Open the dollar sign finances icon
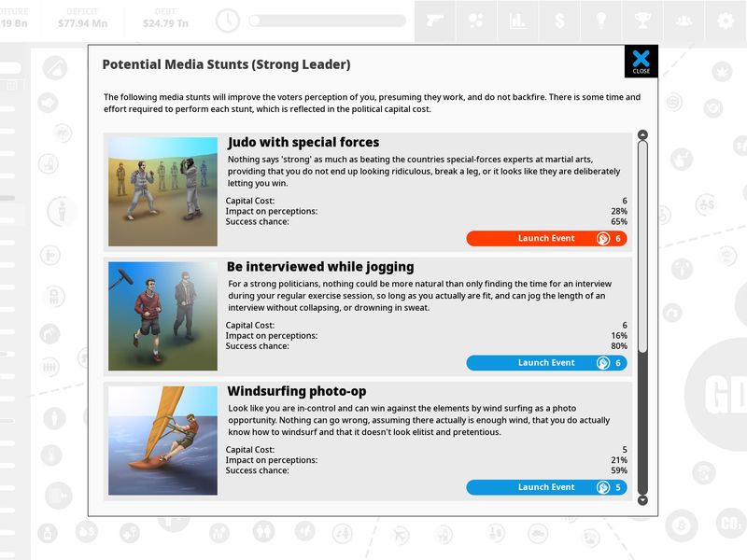The image size is (747, 560). [x=559, y=21]
